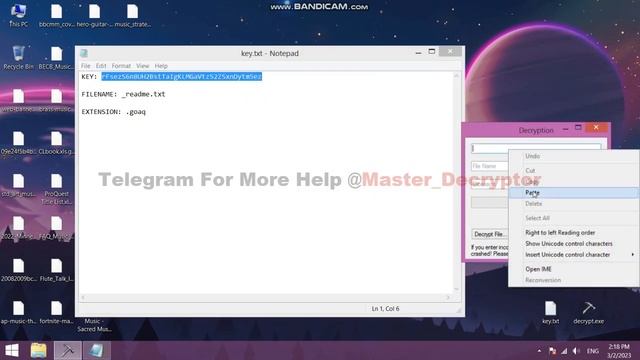This screenshot has width=640, height=360.
Task: Choose Open IME in context menu
Action: (x=573, y=269)
